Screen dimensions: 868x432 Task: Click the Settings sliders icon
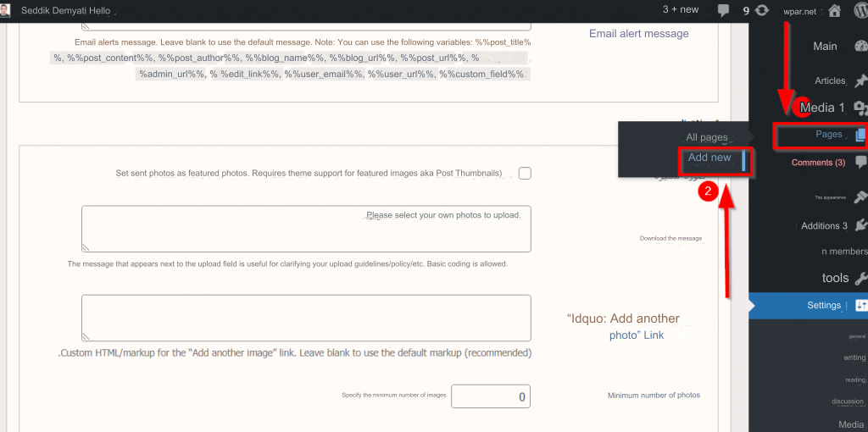(x=861, y=305)
